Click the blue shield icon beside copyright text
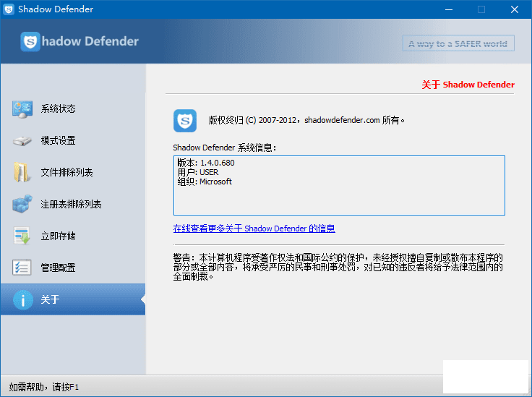 (185, 121)
